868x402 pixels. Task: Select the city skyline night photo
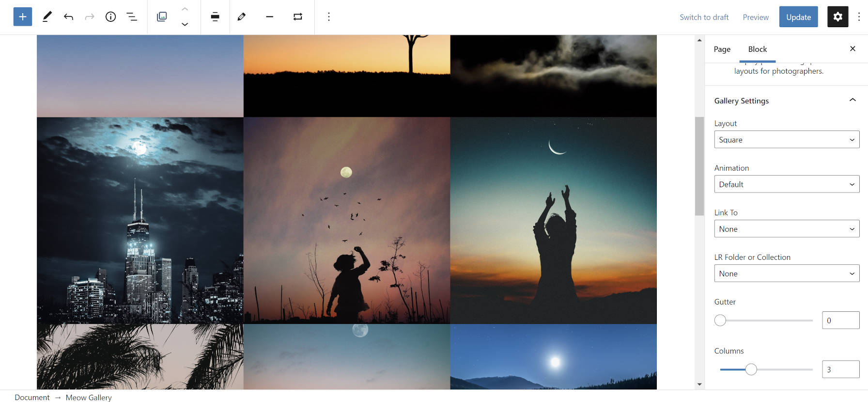(x=140, y=221)
